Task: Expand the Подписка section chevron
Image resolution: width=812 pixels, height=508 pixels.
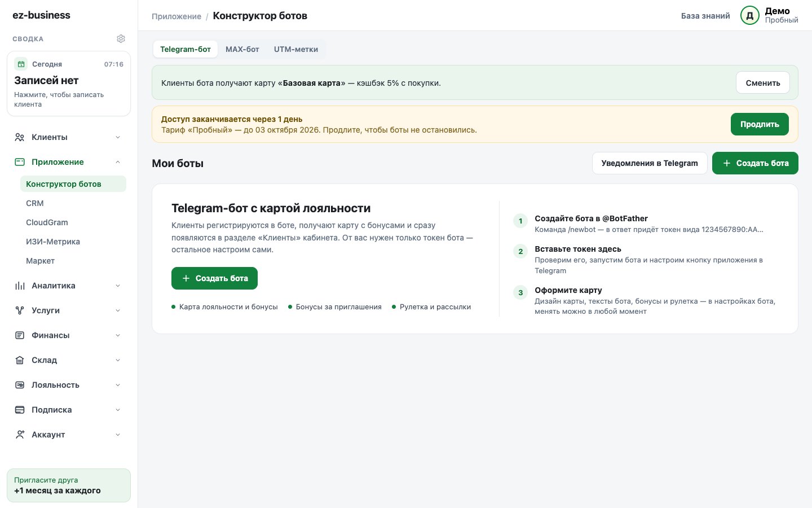Action: [x=118, y=410]
